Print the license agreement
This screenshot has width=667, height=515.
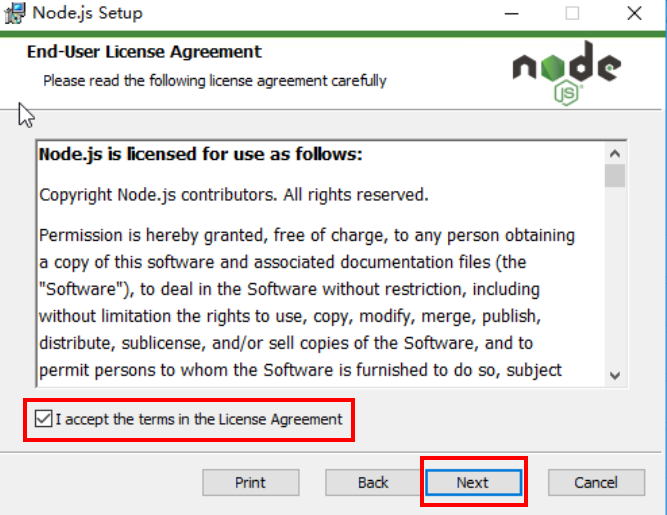[x=251, y=483]
